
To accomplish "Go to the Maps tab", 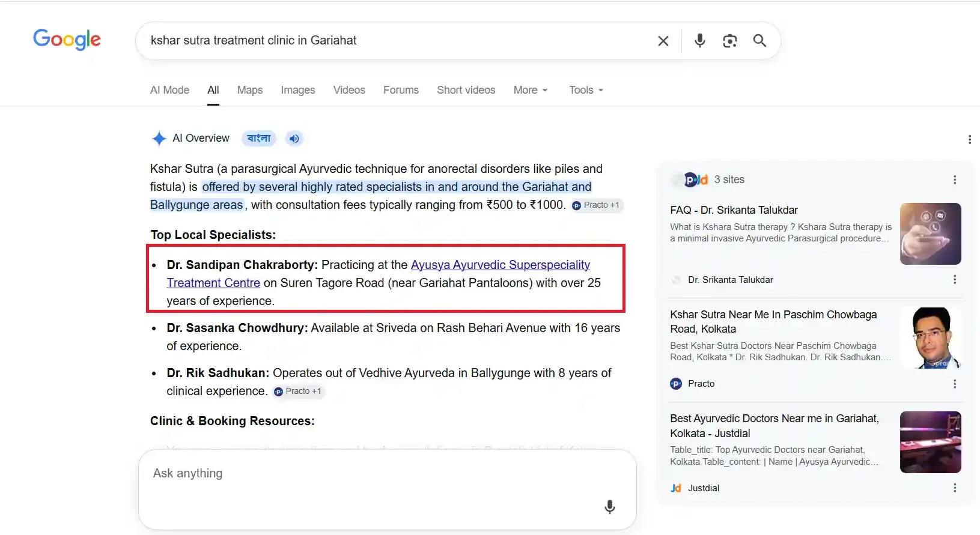I will tap(250, 90).
